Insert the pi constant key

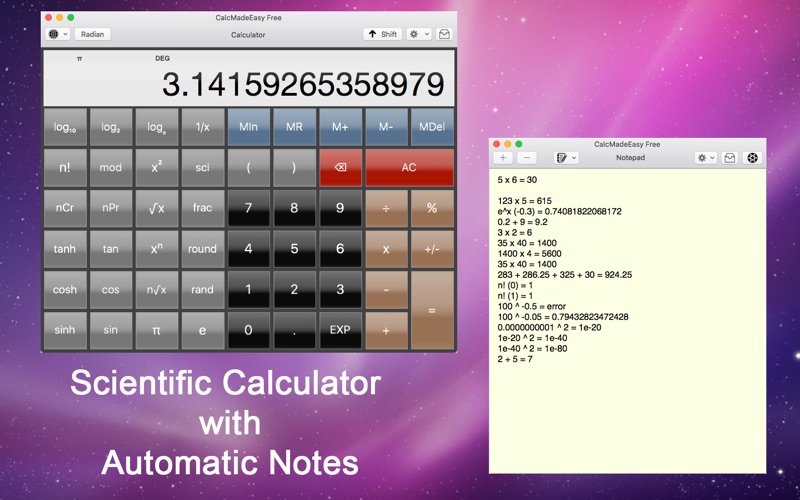(157, 330)
